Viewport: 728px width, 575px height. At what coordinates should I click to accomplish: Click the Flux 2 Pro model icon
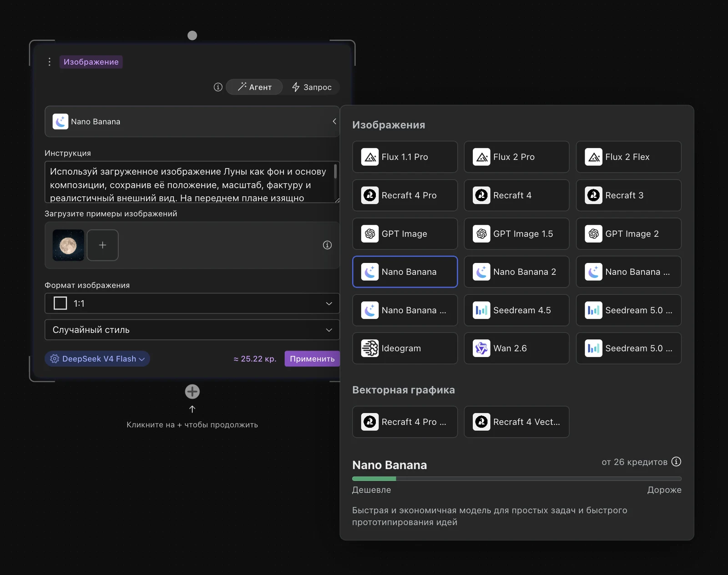(481, 157)
